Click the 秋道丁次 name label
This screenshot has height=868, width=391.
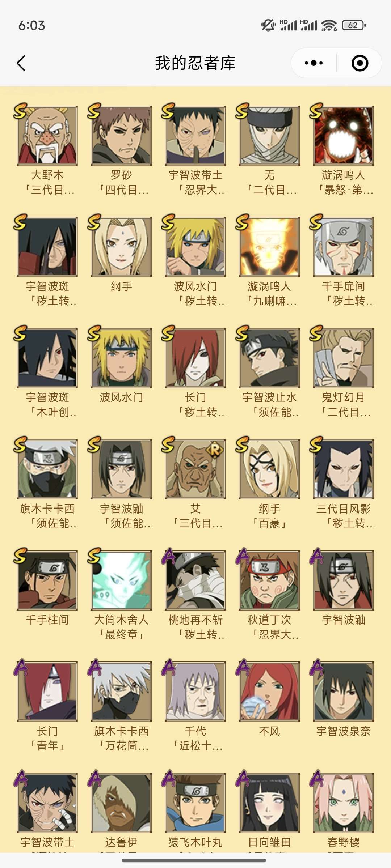coord(269,620)
